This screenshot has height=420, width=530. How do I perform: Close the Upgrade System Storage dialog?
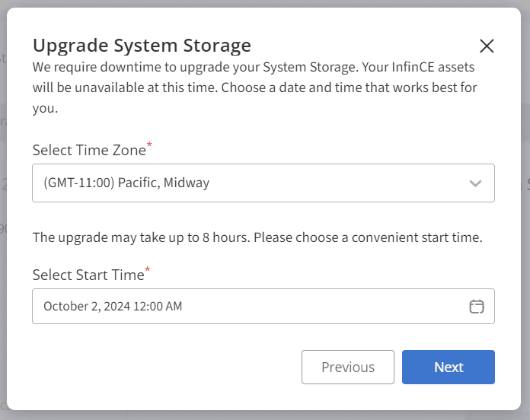coord(487,46)
